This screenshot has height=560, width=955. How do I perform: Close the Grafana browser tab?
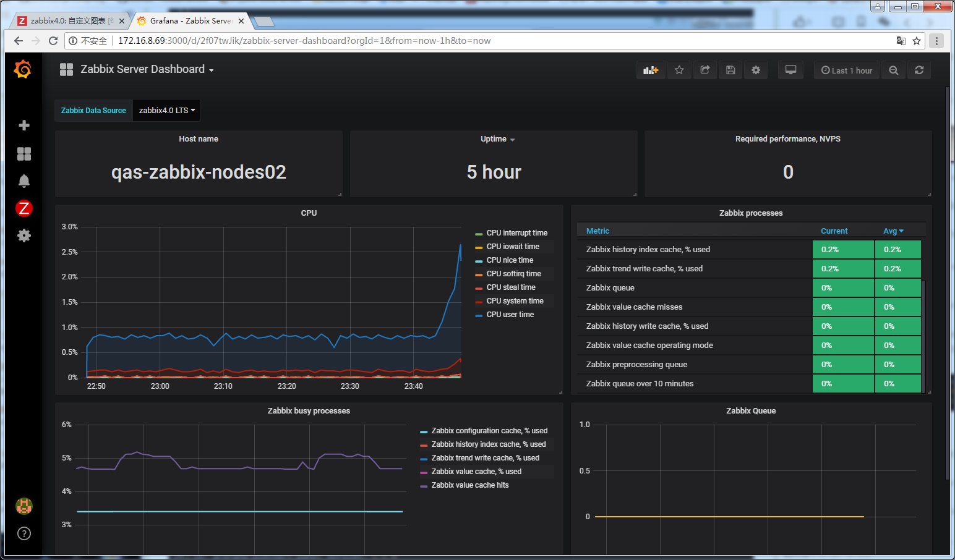pyautogui.click(x=241, y=21)
